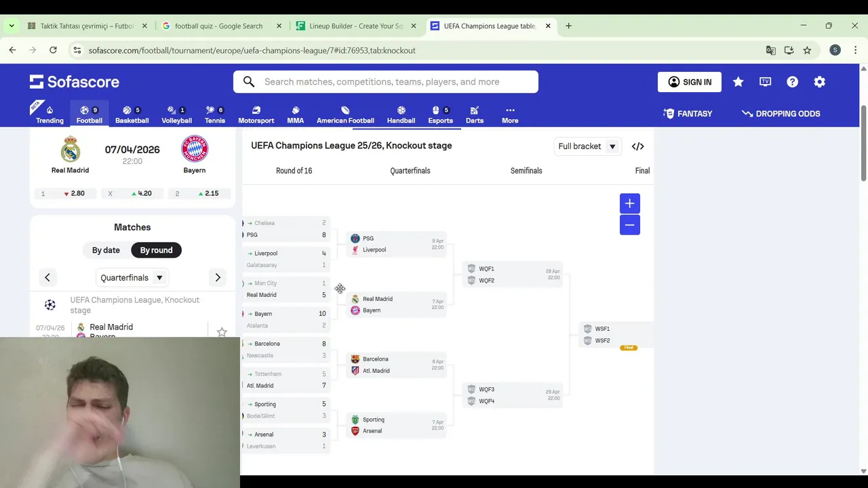Open the Full bracket dropdown
868x488 pixels.
click(587, 146)
